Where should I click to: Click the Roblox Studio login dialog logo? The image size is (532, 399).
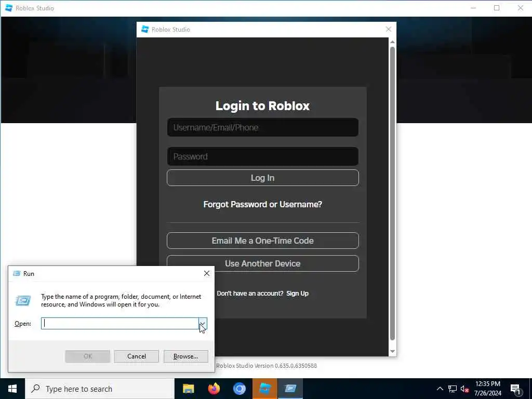tap(145, 29)
